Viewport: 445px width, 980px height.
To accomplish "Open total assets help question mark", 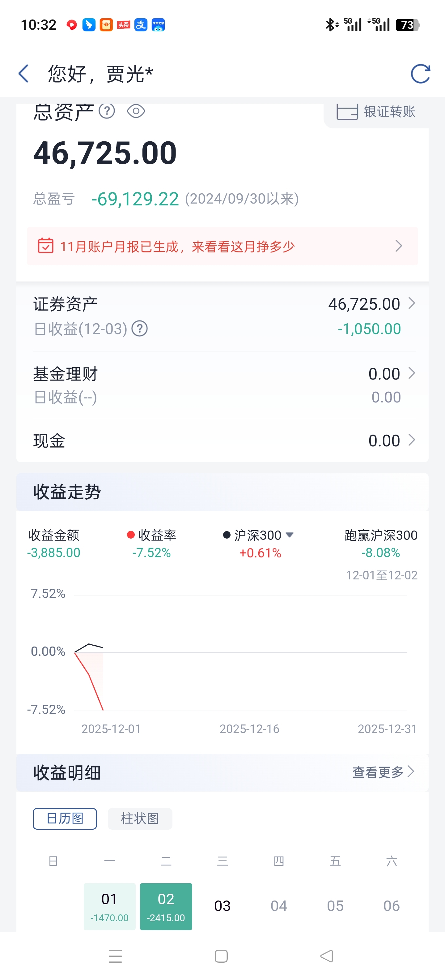I will pos(107,111).
